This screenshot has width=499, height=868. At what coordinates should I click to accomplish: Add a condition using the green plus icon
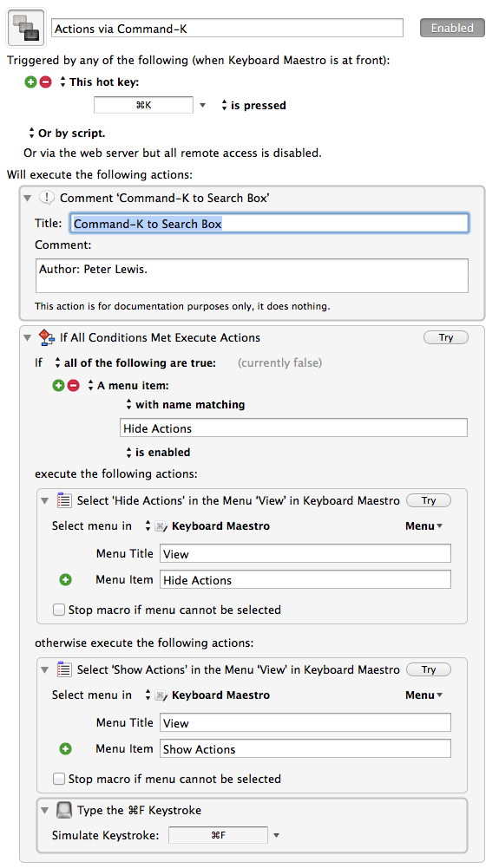pyautogui.click(x=58, y=385)
